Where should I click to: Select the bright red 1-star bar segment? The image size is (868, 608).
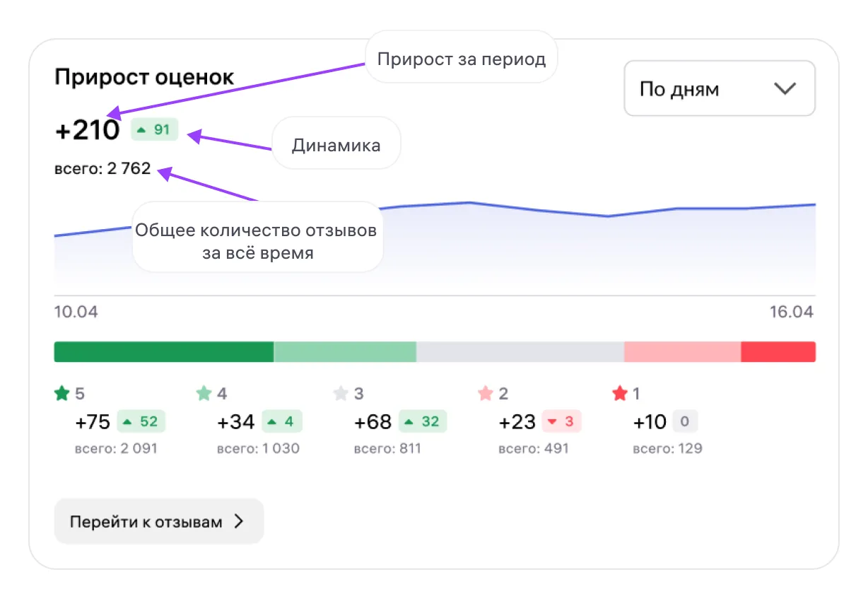coord(778,352)
